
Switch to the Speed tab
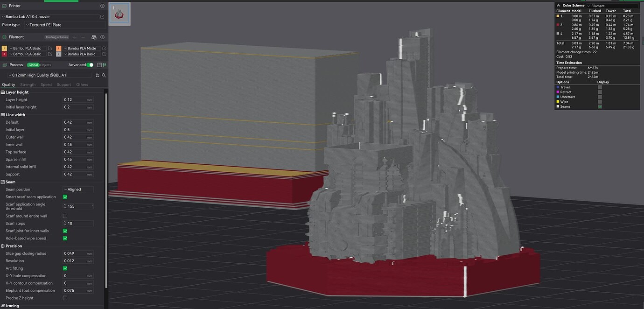[46, 85]
